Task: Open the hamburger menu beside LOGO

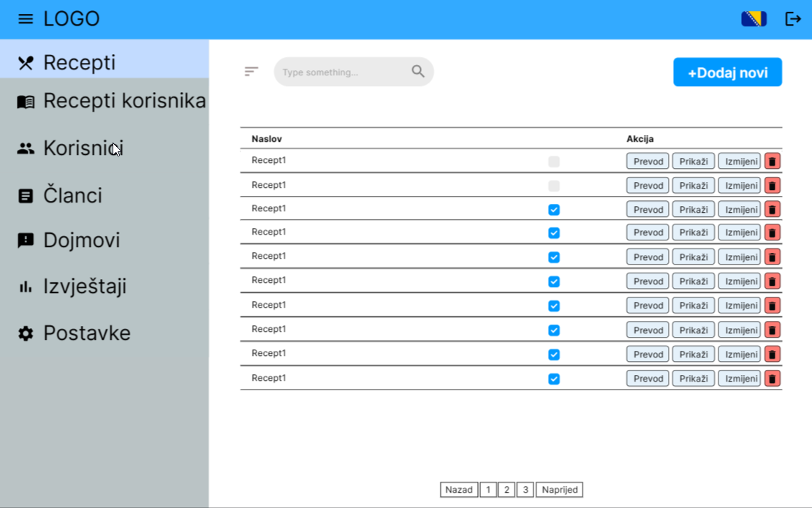Action: (26, 19)
